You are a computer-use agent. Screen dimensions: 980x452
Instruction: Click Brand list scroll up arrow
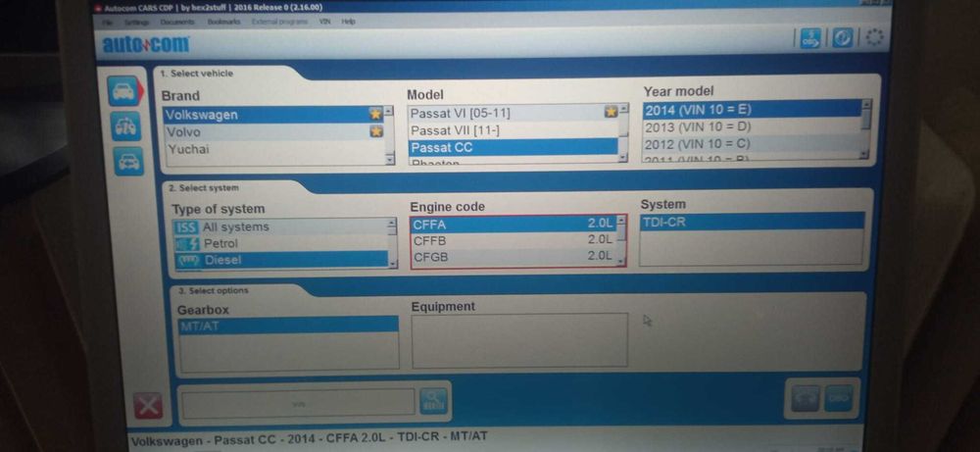point(388,112)
